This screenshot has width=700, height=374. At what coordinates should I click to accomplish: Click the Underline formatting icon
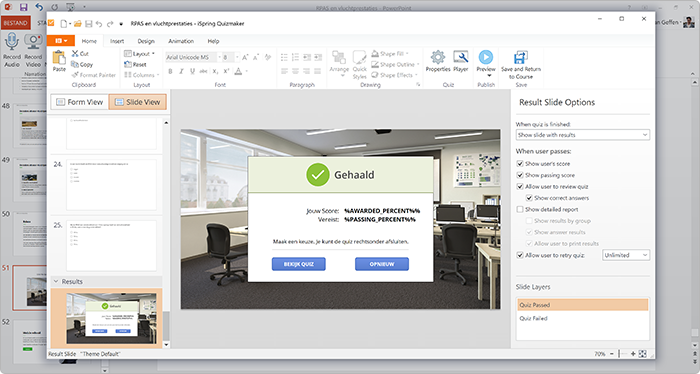click(x=192, y=71)
